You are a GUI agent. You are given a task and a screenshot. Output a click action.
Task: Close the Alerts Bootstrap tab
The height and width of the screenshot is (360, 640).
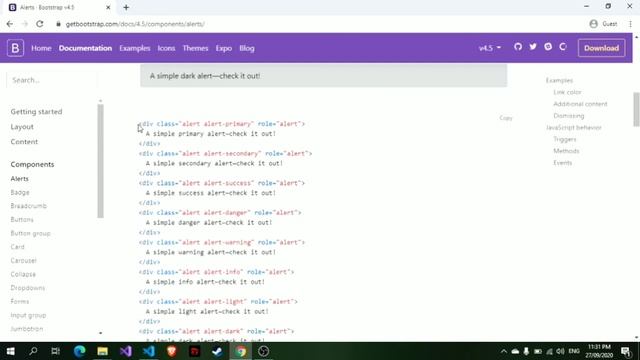(x=108, y=7)
